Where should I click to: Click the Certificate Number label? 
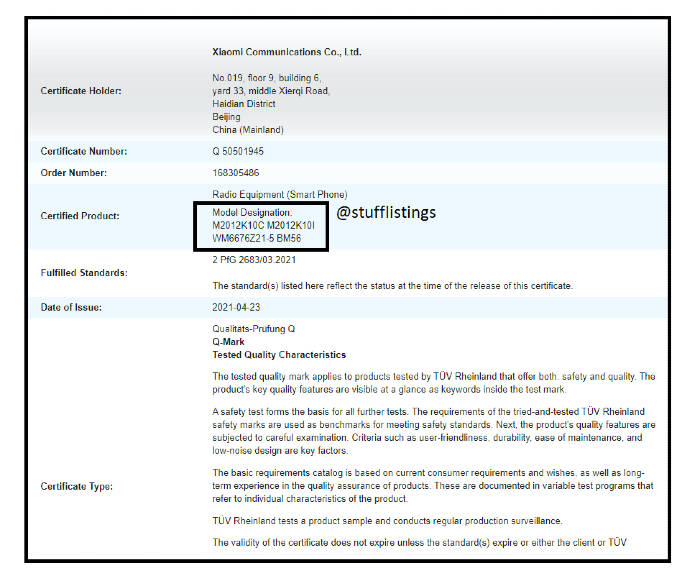click(x=84, y=151)
